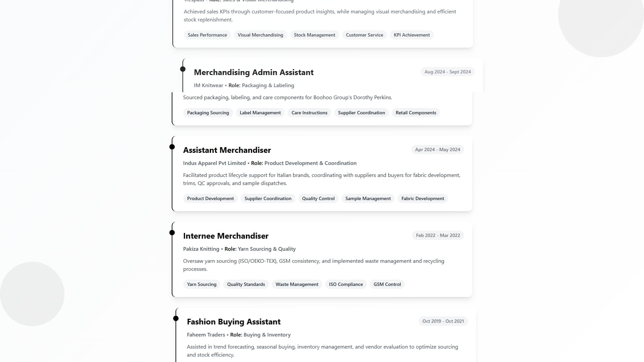This screenshot has width=644, height=362.
Task: Click the ISO Compliance tag
Action: [346, 284]
